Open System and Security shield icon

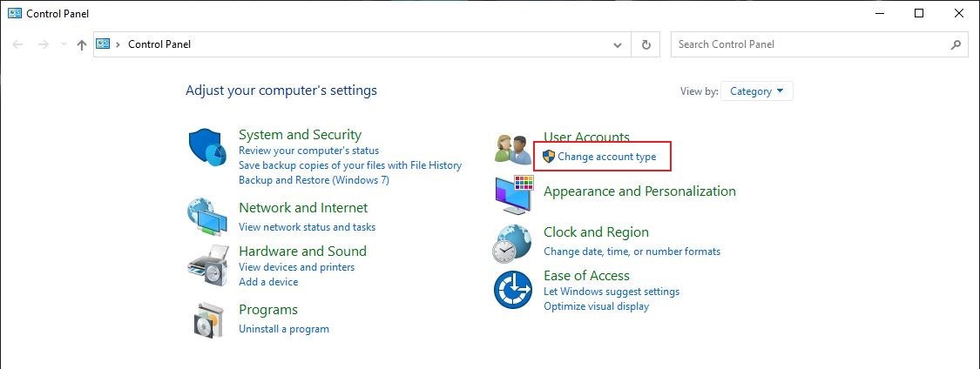206,147
